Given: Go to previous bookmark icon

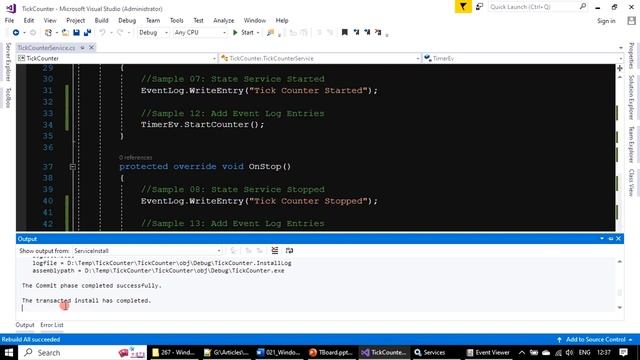Looking at the screenshot, I should click(356, 32).
